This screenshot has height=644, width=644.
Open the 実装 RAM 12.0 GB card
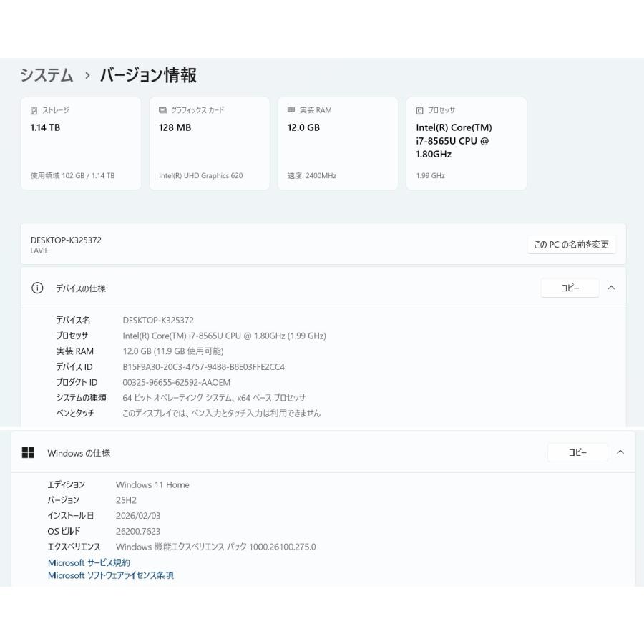point(338,144)
